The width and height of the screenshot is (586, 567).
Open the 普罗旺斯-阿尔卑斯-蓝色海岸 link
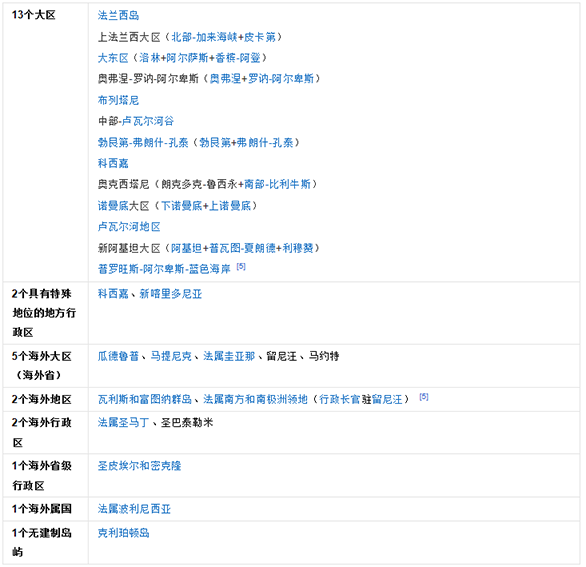[x=164, y=269]
